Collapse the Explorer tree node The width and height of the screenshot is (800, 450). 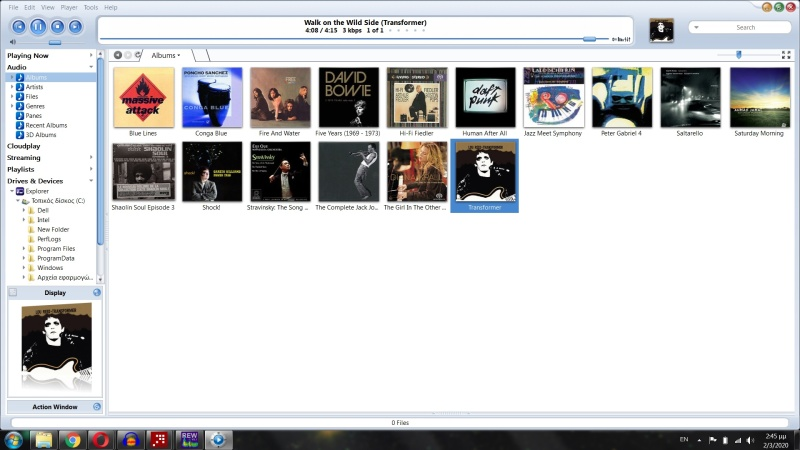pyautogui.click(x=12, y=191)
